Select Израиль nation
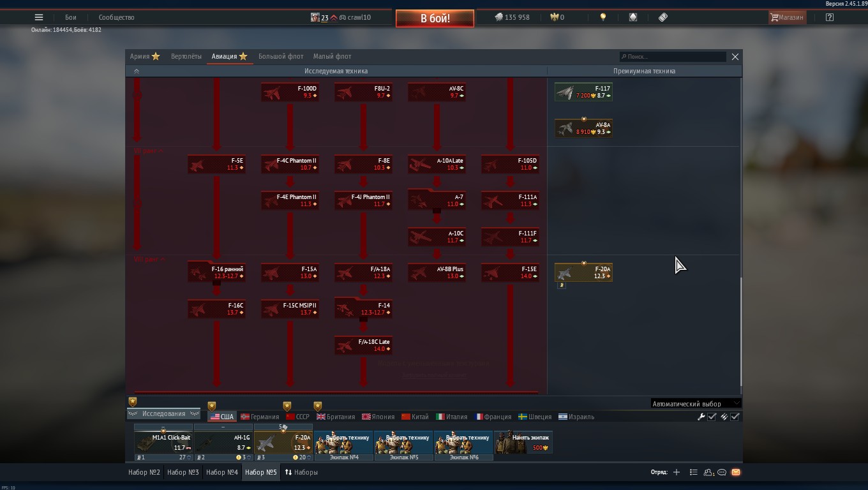The image size is (868, 490). point(576,417)
